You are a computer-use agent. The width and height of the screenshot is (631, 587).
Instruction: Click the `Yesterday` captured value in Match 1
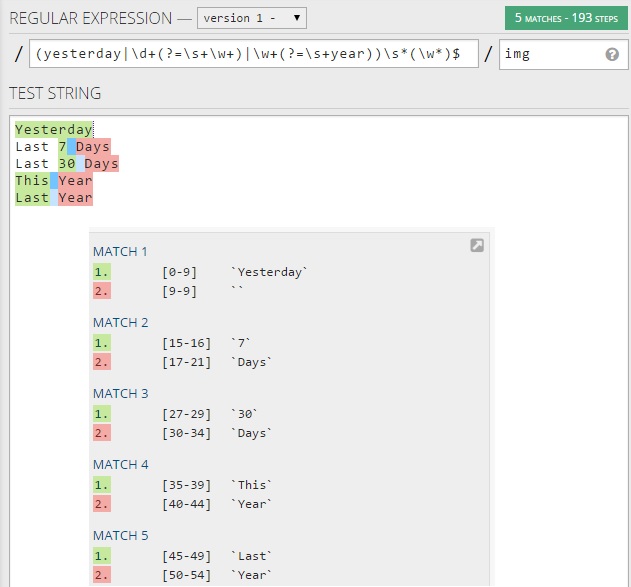(269, 272)
